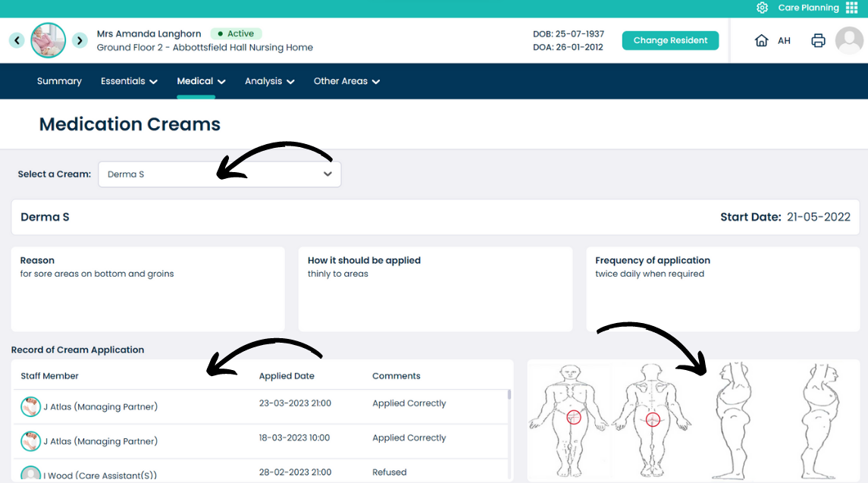Screen dimensions: 868x483
Task: Click J Atlas avatar in 18-03-2023 row
Action: point(30,441)
